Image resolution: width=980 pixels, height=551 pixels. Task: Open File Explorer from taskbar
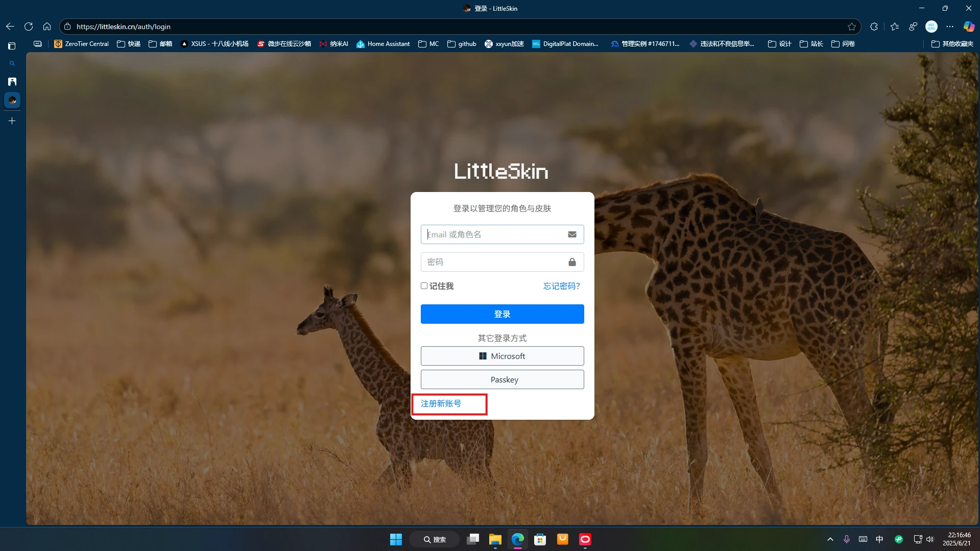[x=495, y=539]
